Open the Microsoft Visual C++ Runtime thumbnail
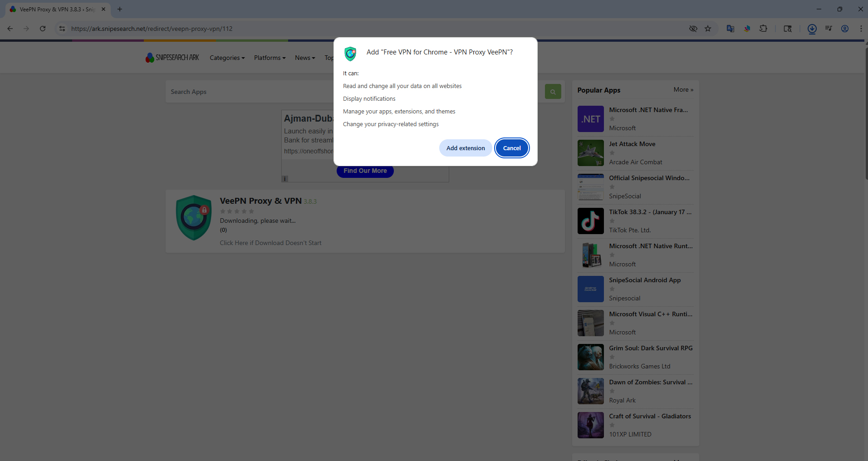 coord(590,323)
